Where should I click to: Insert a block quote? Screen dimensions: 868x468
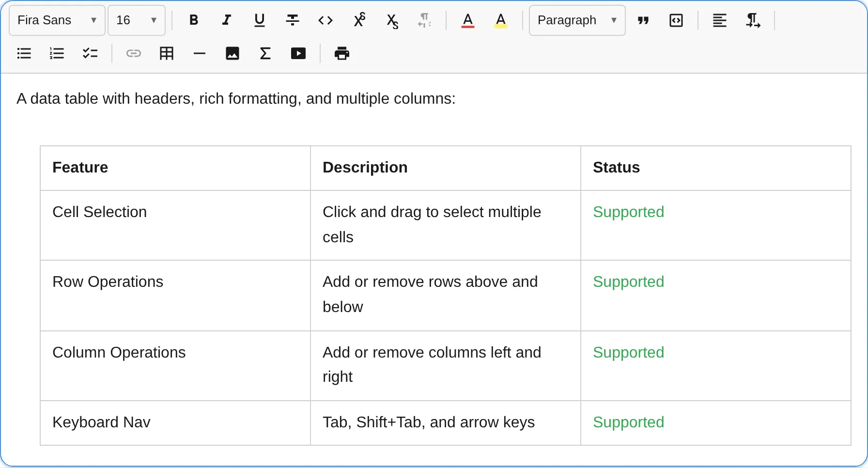pyautogui.click(x=643, y=20)
